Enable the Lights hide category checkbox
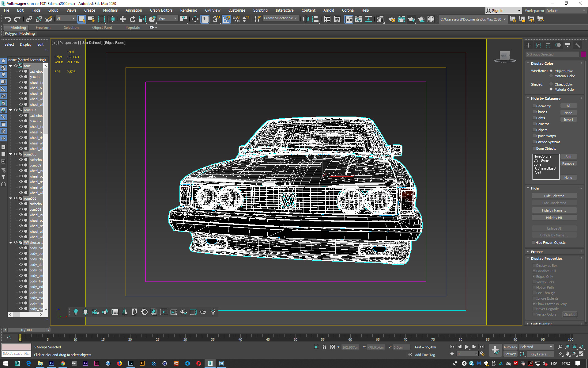Viewport: 588px width, 368px height. point(534,118)
